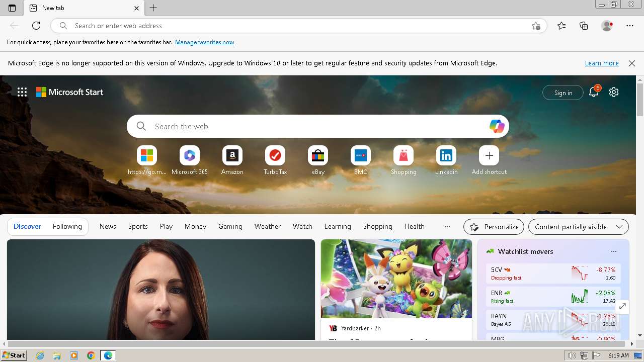Image resolution: width=644 pixels, height=362 pixels.
Task: Open the Amazon shortcut
Action: [232, 161]
